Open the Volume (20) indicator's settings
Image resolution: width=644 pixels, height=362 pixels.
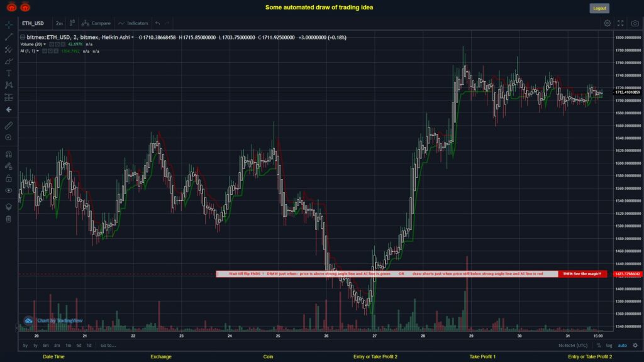pos(57,45)
